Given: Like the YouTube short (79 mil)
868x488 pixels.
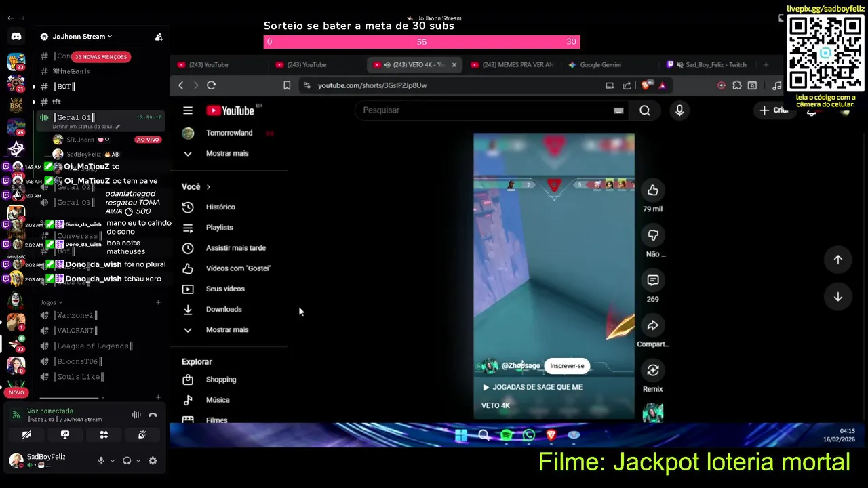Looking at the screenshot, I should click(652, 190).
